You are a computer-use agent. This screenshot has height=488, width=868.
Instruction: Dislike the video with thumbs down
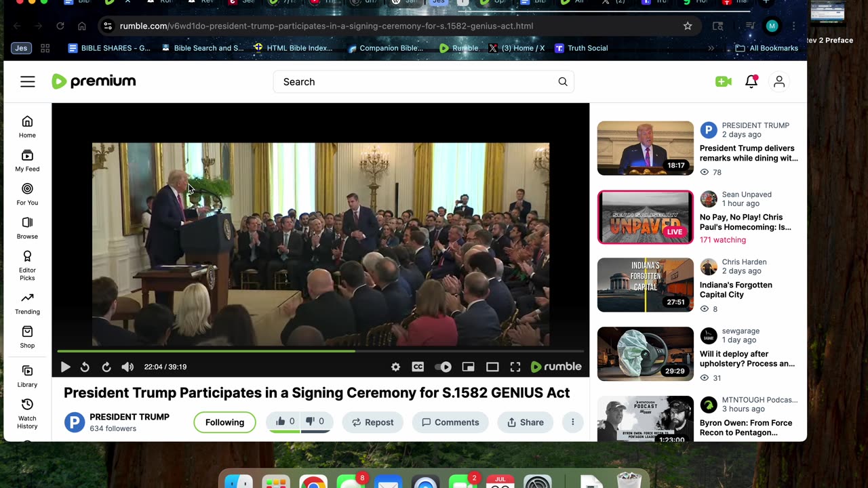[314, 422]
